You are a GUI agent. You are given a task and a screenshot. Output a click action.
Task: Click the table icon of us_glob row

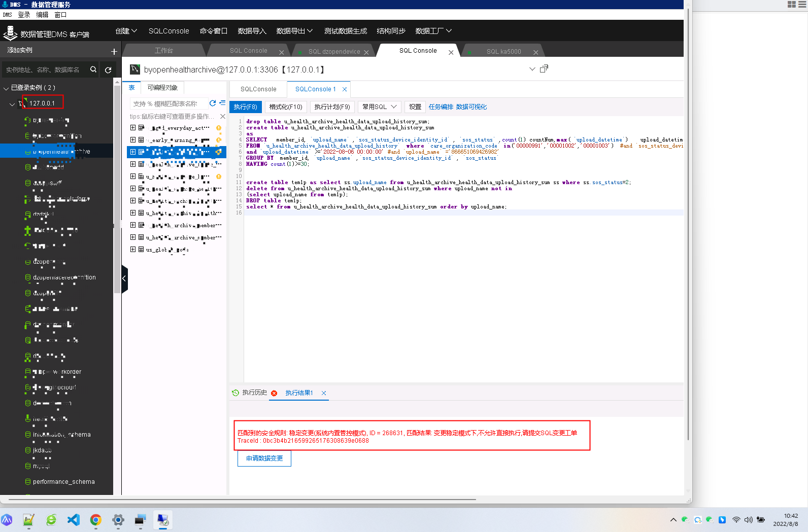141,250
